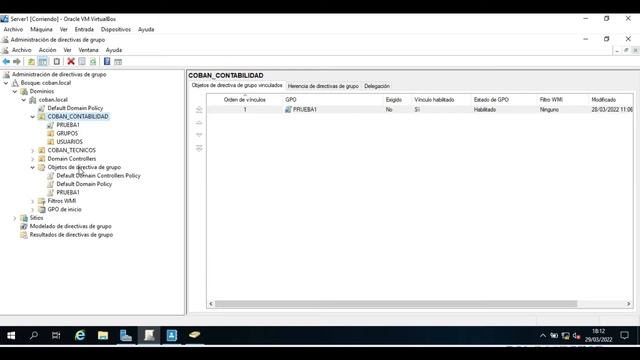Select Resultados de directivas de grupo

tap(71, 235)
